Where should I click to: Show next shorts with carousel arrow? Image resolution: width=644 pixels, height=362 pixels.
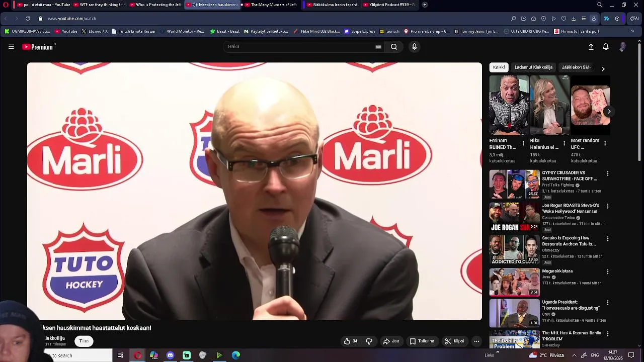pos(609,112)
